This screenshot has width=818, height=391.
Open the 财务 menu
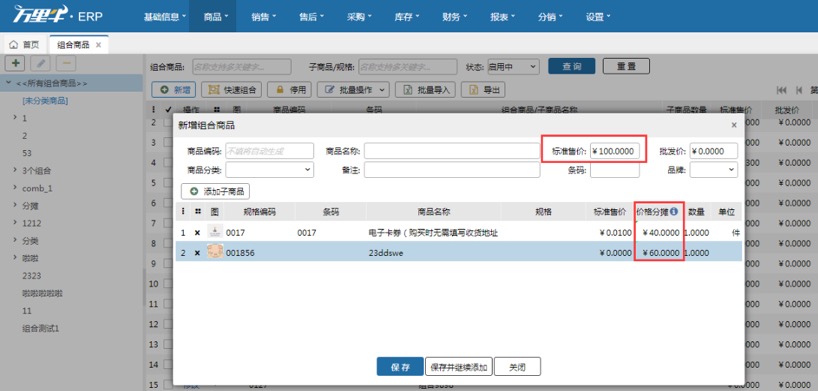pyautogui.click(x=454, y=16)
